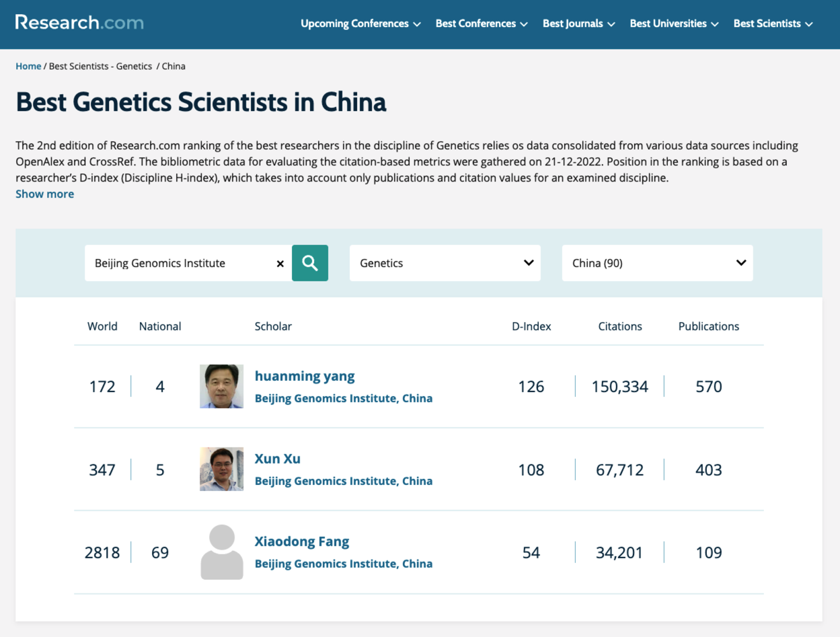
Task: Expand the Upcoming Conferences menu
Action: (360, 24)
